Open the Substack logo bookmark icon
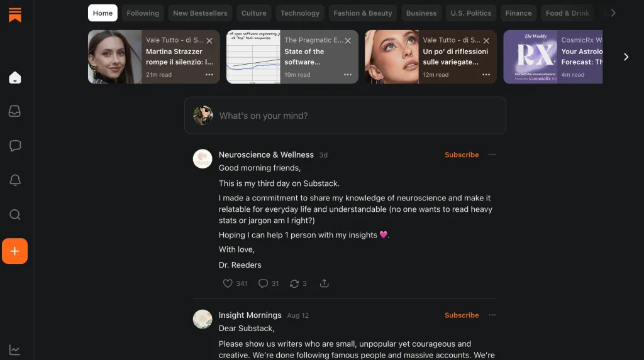Screen dimensions: 644x360 pyautogui.click(x=15, y=15)
